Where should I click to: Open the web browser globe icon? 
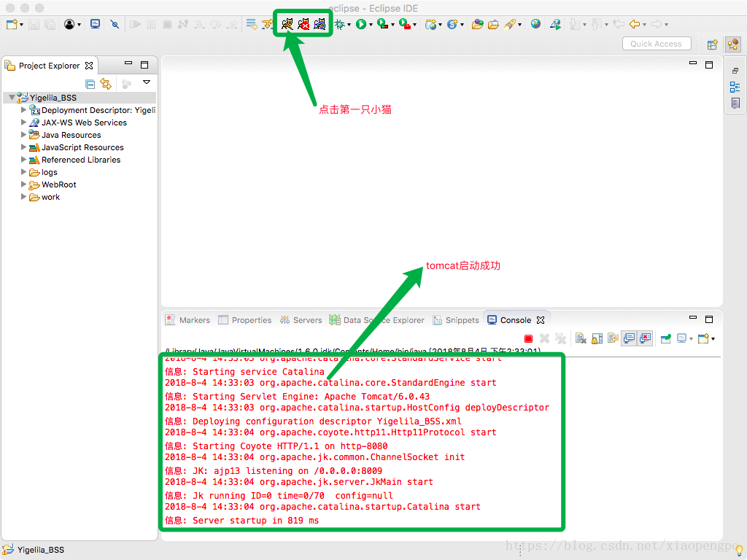pos(535,23)
